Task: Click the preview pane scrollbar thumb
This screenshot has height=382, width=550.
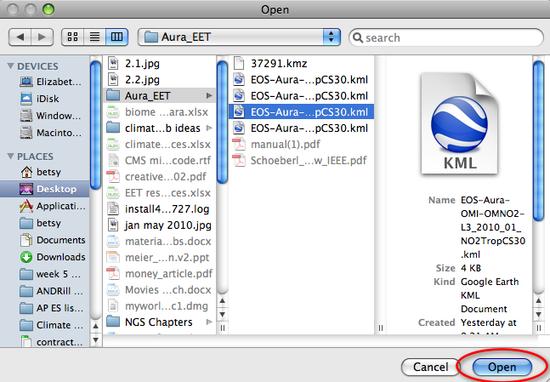Action: [538, 140]
